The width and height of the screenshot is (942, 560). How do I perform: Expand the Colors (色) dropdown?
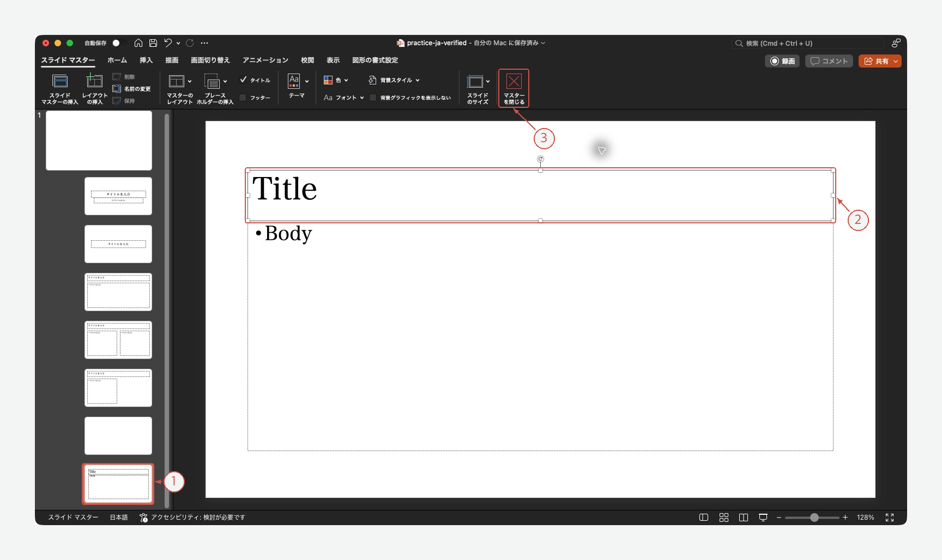tap(336, 80)
